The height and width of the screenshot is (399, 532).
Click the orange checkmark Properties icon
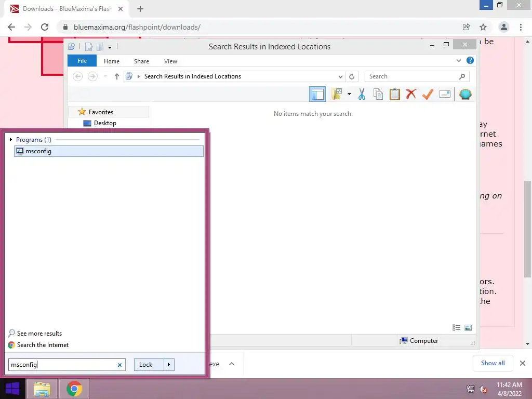[428, 94]
